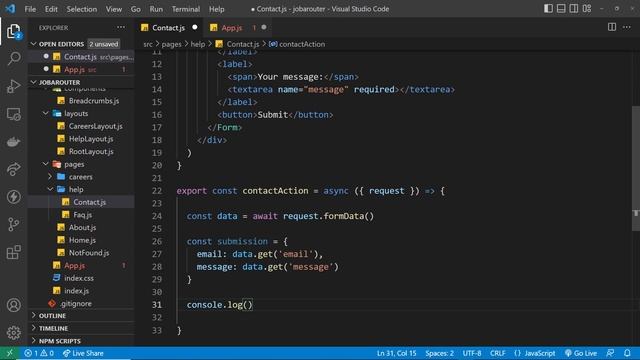
Task: Start Live Share from status bar
Action: [x=83, y=353]
